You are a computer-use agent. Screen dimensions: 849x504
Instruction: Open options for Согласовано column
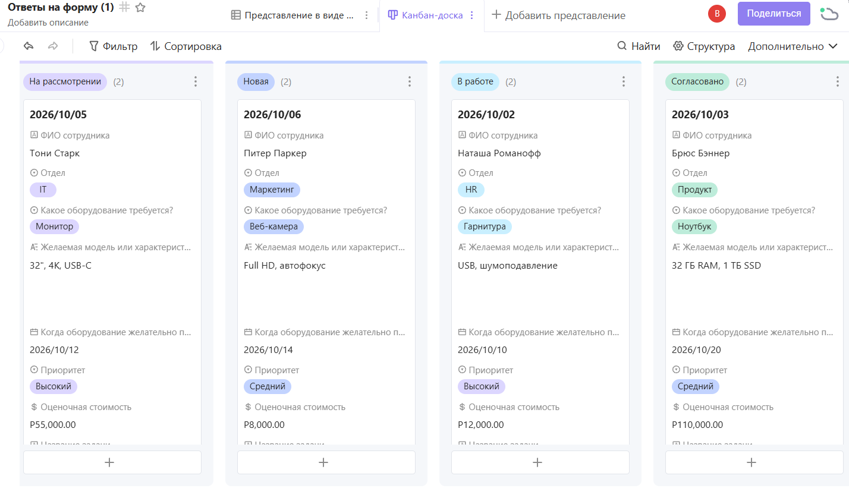pyautogui.click(x=838, y=81)
